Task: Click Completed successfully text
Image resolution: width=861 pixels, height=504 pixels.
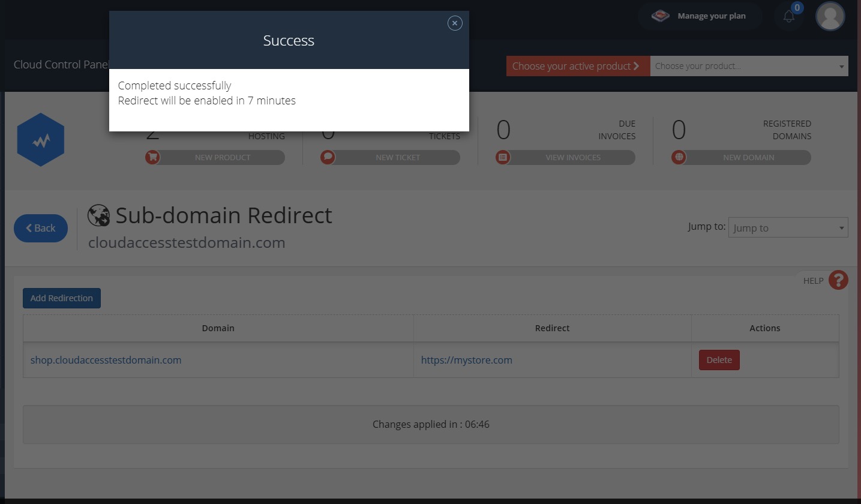Action: point(175,85)
